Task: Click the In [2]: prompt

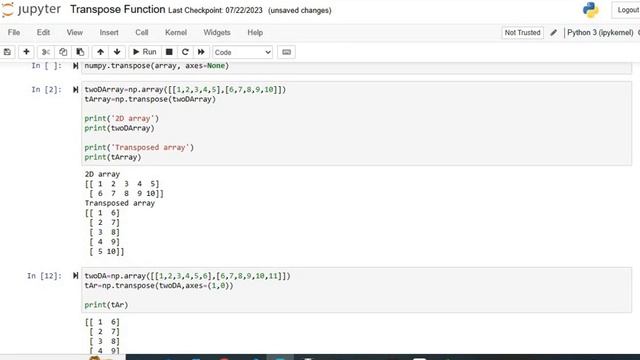Action: tap(47, 89)
